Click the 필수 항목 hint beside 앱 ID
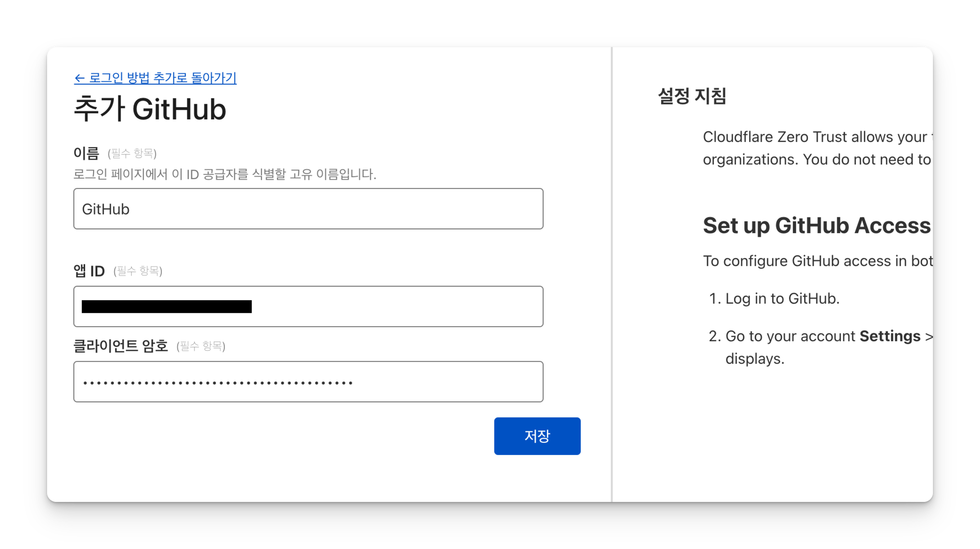 (x=138, y=271)
